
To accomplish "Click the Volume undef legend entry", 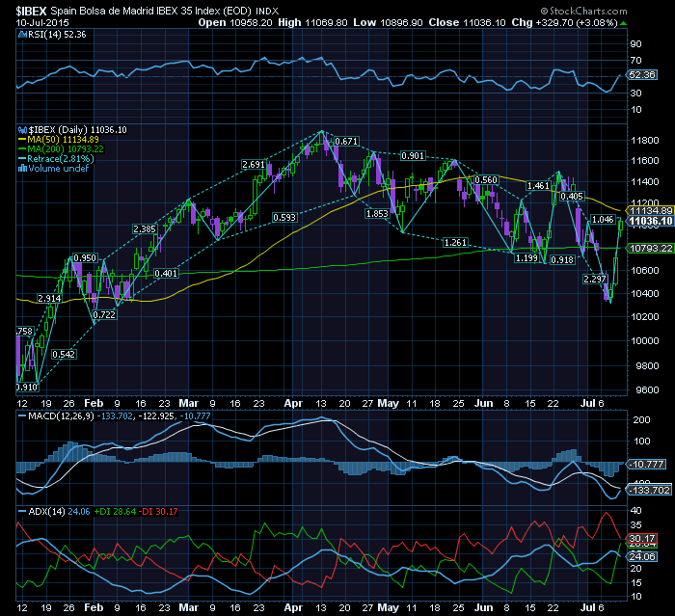I will (53, 169).
